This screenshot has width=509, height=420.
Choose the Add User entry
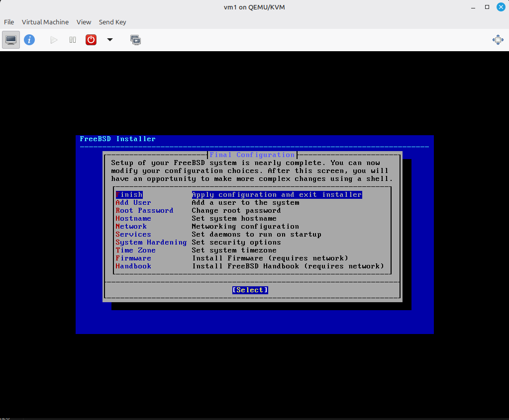tap(133, 203)
